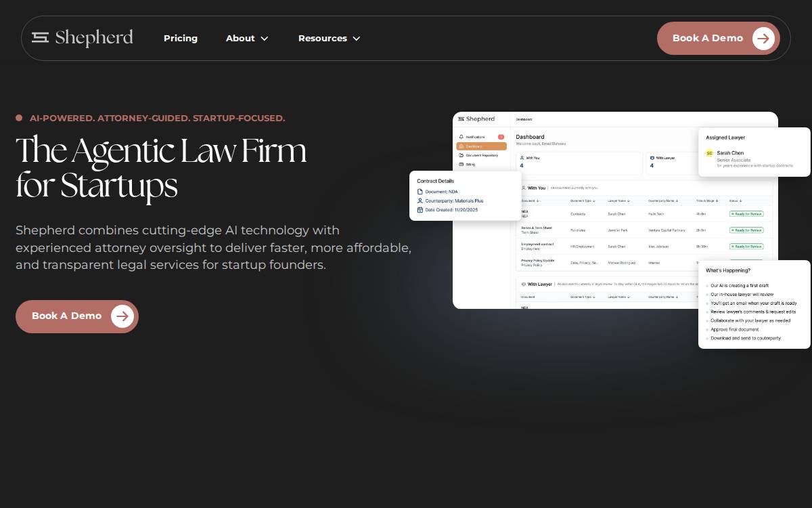This screenshot has height=508, width=812.
Task: Click the icon in the With Lawyer section heading
Action: (x=524, y=284)
